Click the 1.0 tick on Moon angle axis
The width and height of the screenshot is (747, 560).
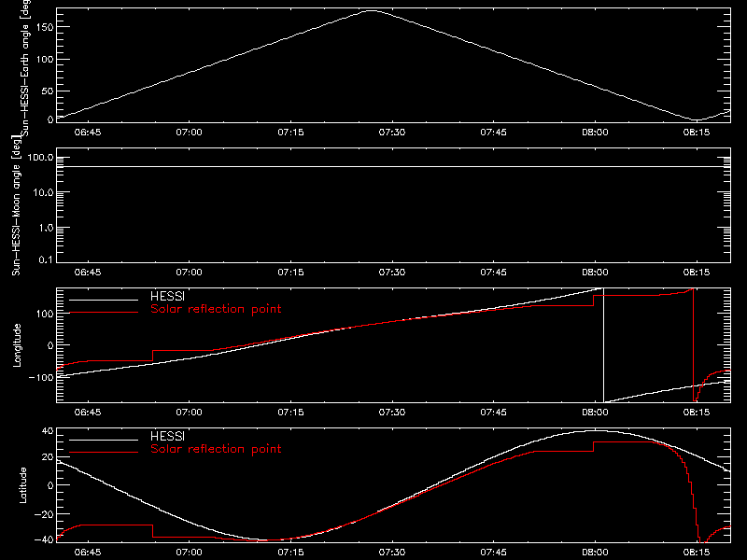pyautogui.click(x=46, y=228)
